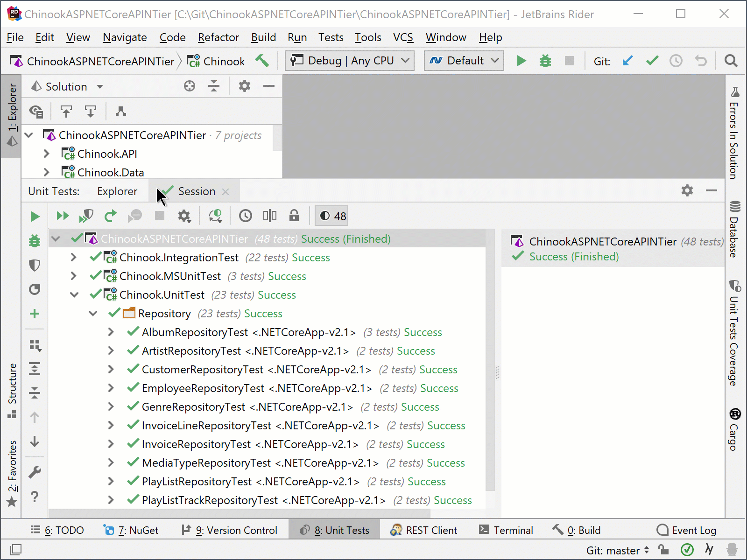Open the Refactor menu
The width and height of the screenshot is (747, 560).
(218, 37)
